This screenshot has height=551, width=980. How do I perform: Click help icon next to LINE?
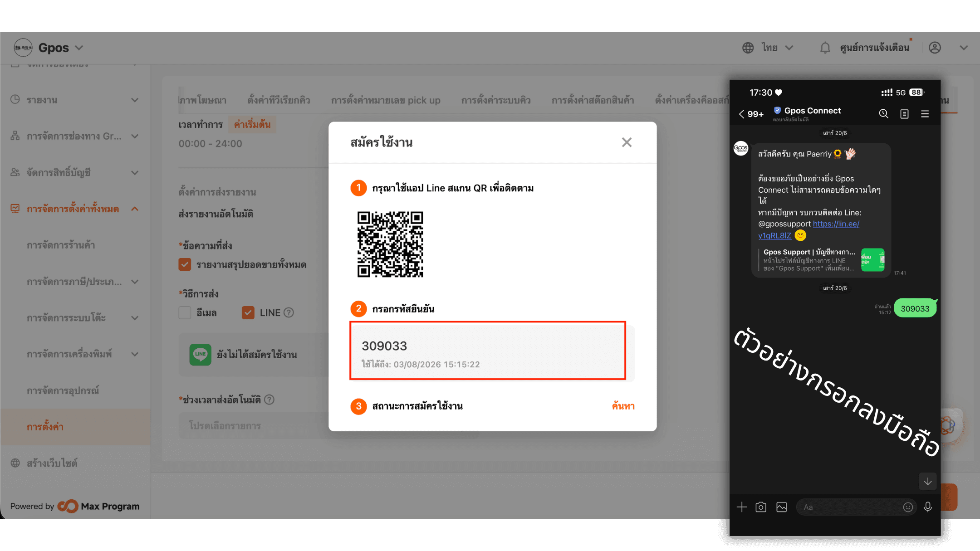[x=289, y=312]
